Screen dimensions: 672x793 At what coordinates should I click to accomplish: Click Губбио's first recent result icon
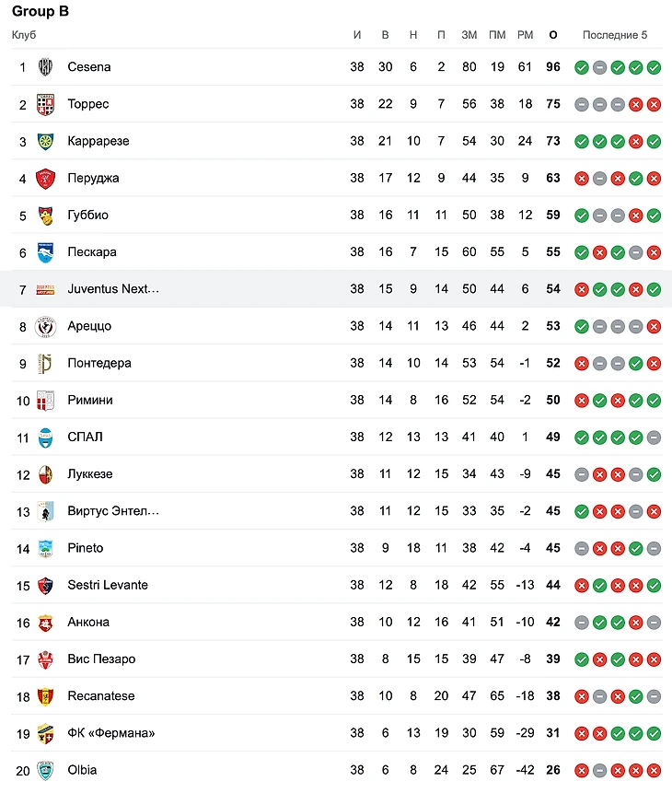(582, 216)
